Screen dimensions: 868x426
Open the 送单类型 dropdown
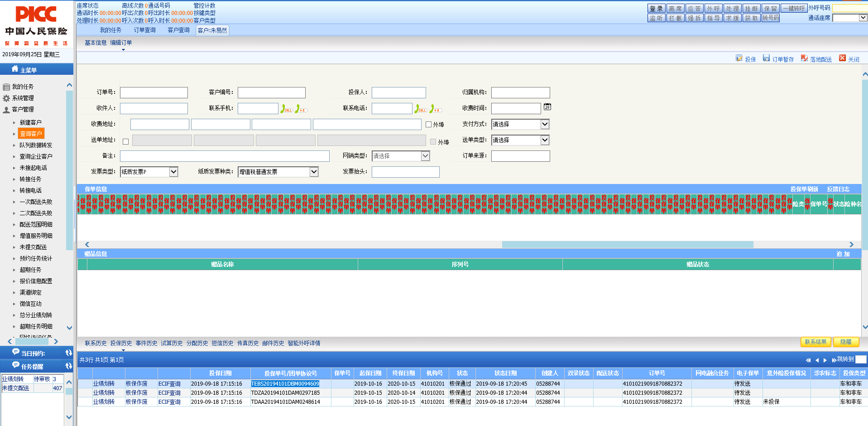click(x=545, y=140)
